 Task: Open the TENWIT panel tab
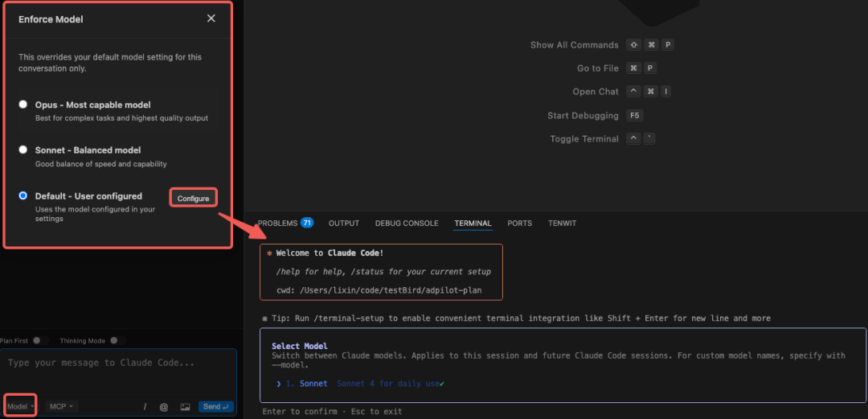(563, 223)
